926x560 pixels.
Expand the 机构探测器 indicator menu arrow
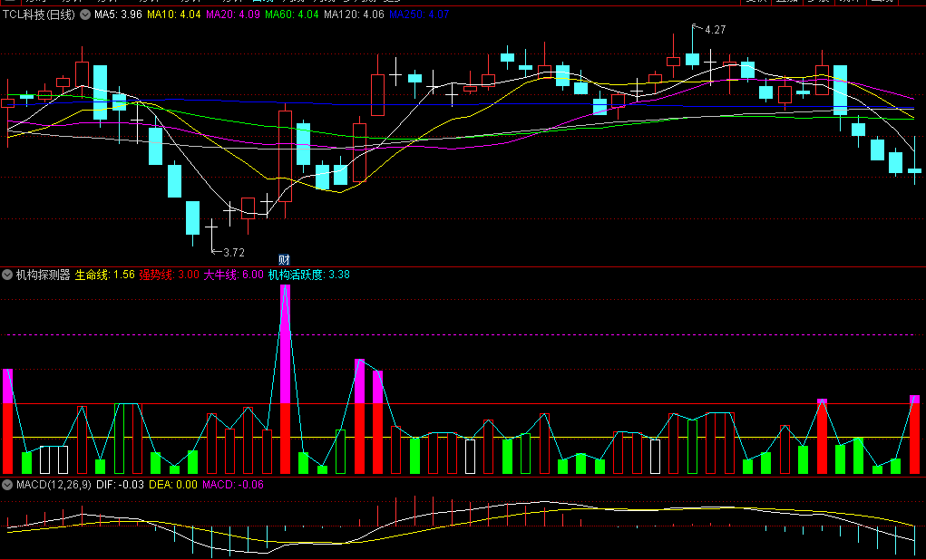[7, 275]
